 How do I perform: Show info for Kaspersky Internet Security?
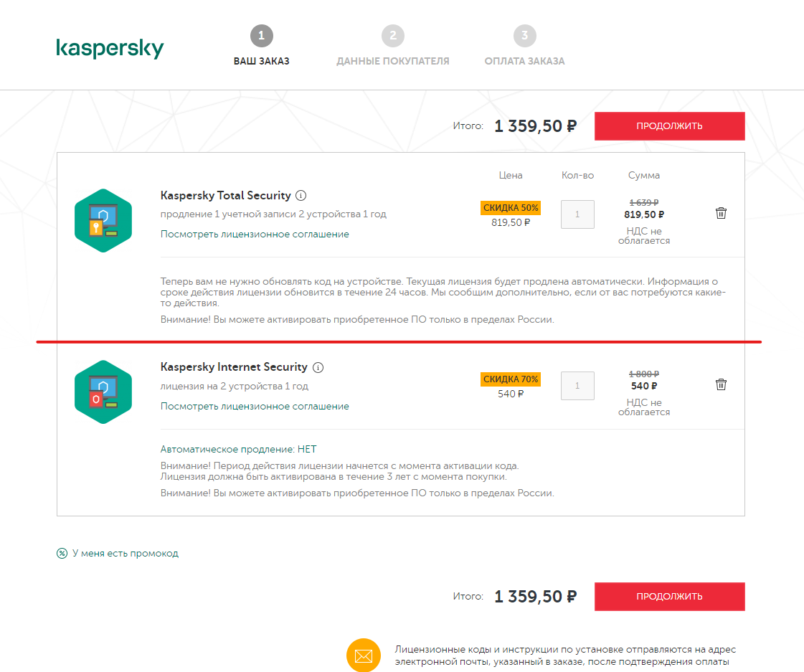click(318, 367)
